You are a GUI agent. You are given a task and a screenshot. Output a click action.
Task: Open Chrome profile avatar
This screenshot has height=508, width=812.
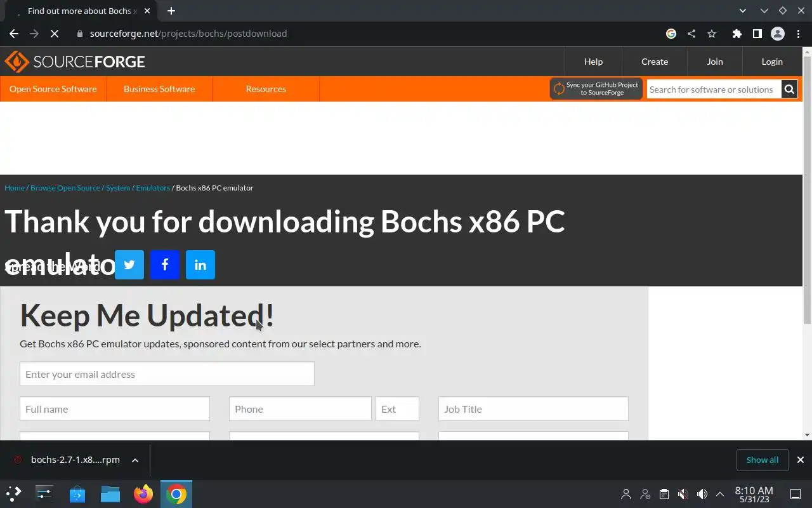coord(778,34)
